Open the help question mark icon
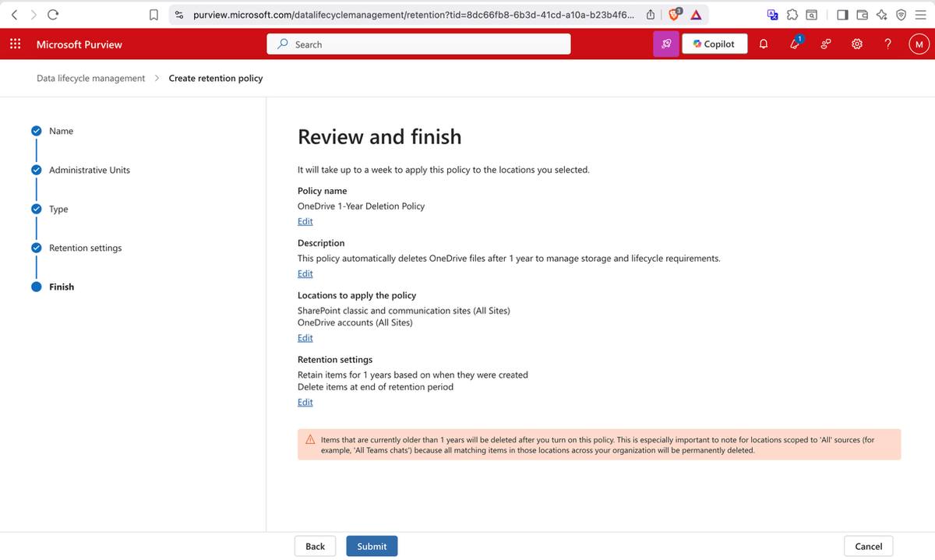Image resolution: width=935 pixels, height=560 pixels. tap(887, 44)
